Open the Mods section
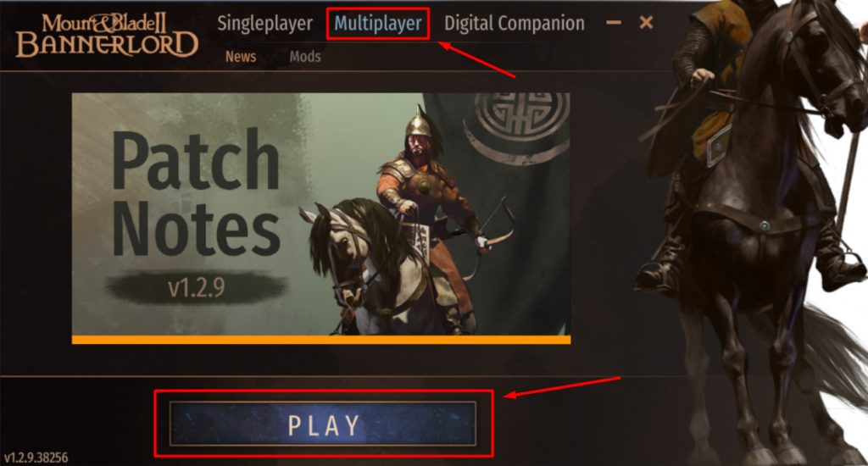 coord(305,57)
